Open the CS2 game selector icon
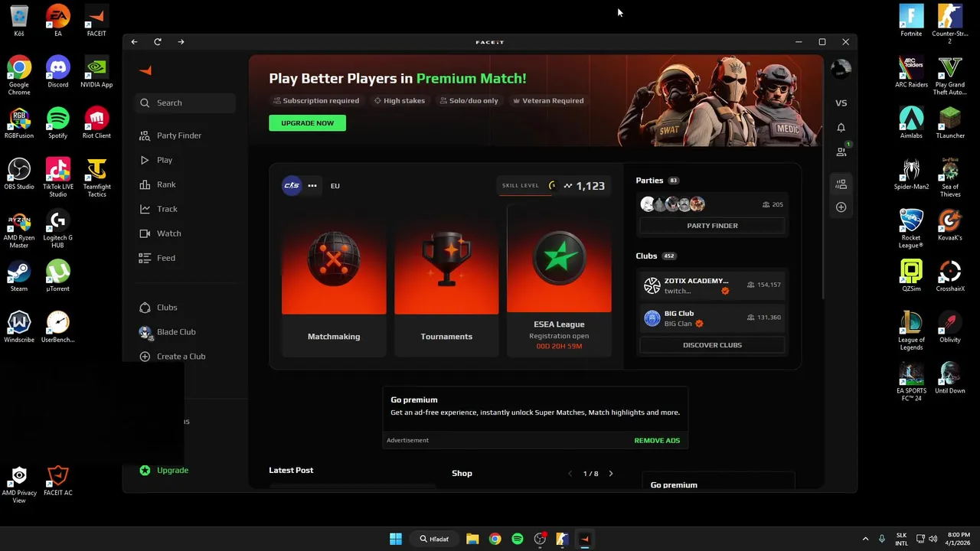980x551 pixels. click(x=292, y=186)
